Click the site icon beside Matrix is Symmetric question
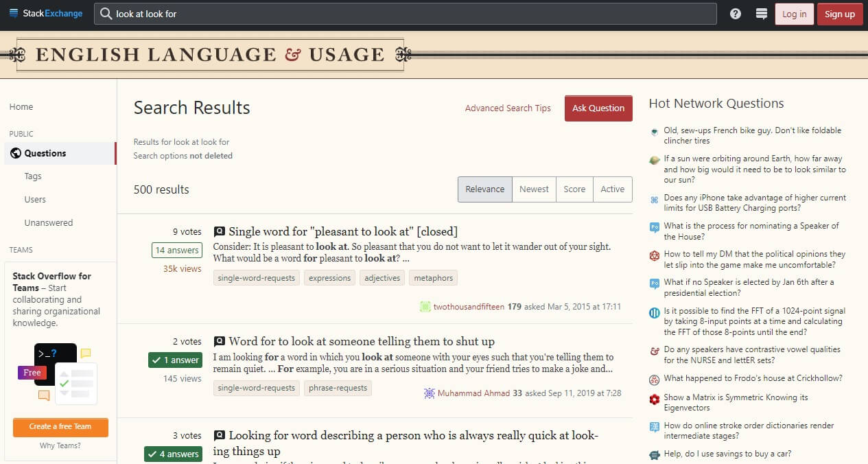 tap(655, 399)
